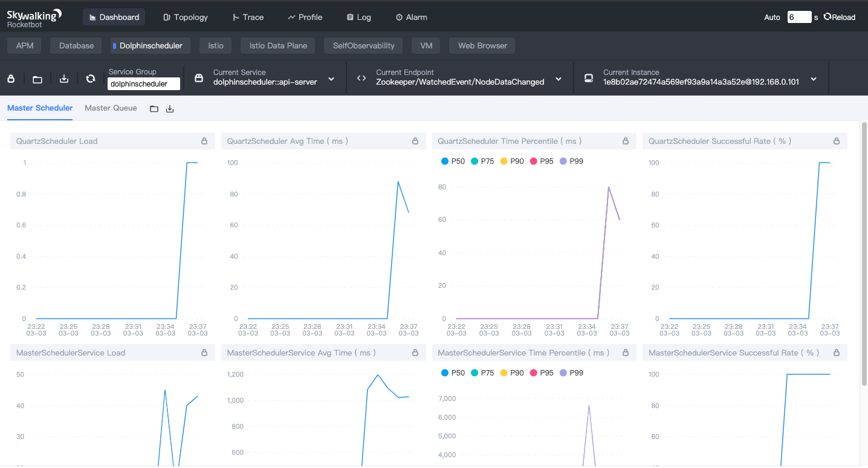The width and height of the screenshot is (868, 468).
Task: Open the Current Instance dropdown
Action: (814, 79)
